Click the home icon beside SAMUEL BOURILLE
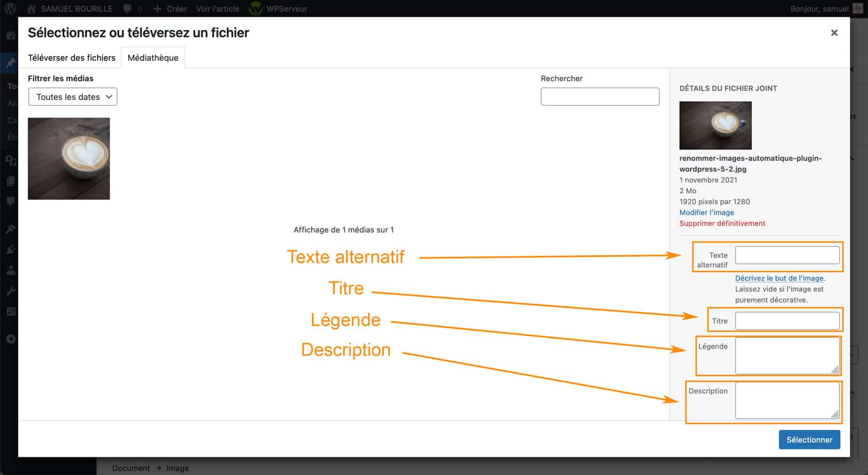Screen dimensions: 868x475 31,9
